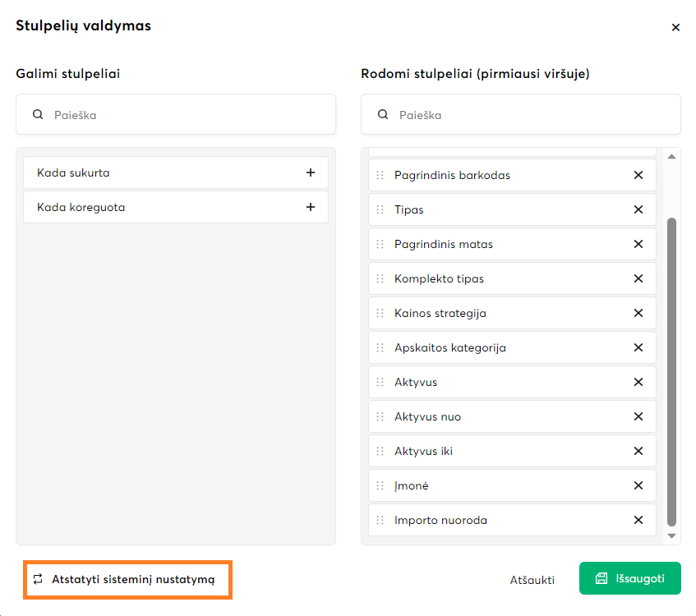Remove the Tipas column from shown list

click(x=638, y=209)
